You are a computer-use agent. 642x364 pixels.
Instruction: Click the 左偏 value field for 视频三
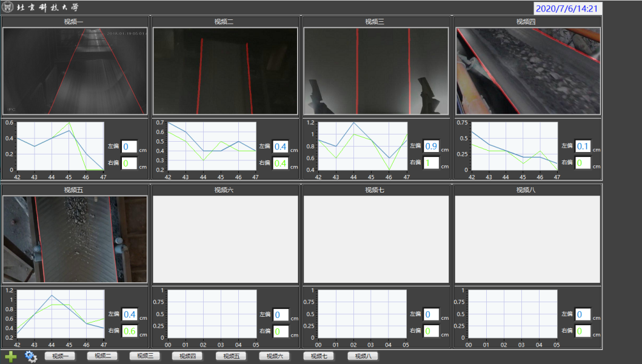pos(431,147)
